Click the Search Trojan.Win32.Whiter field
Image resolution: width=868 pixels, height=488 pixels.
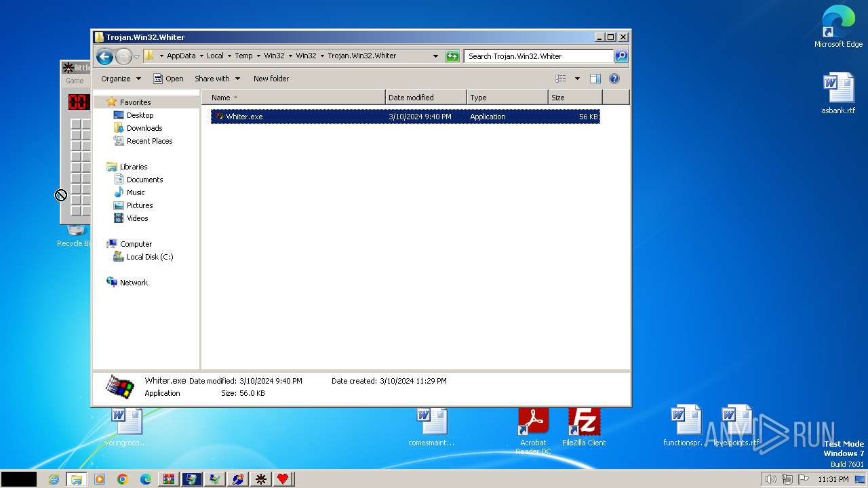(x=538, y=56)
